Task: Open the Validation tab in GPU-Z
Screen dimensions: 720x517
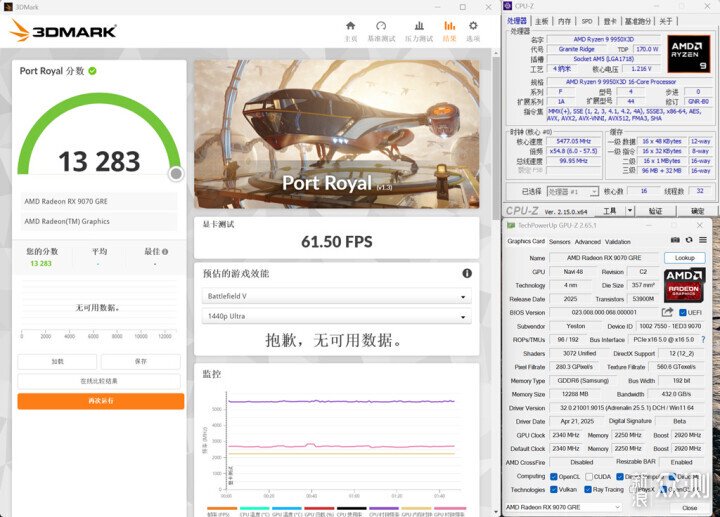Action: tap(618, 242)
